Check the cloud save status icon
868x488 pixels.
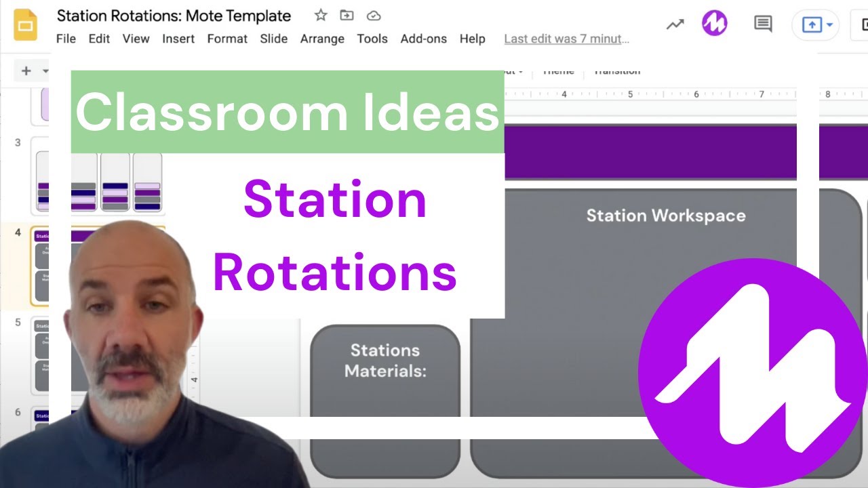373,16
